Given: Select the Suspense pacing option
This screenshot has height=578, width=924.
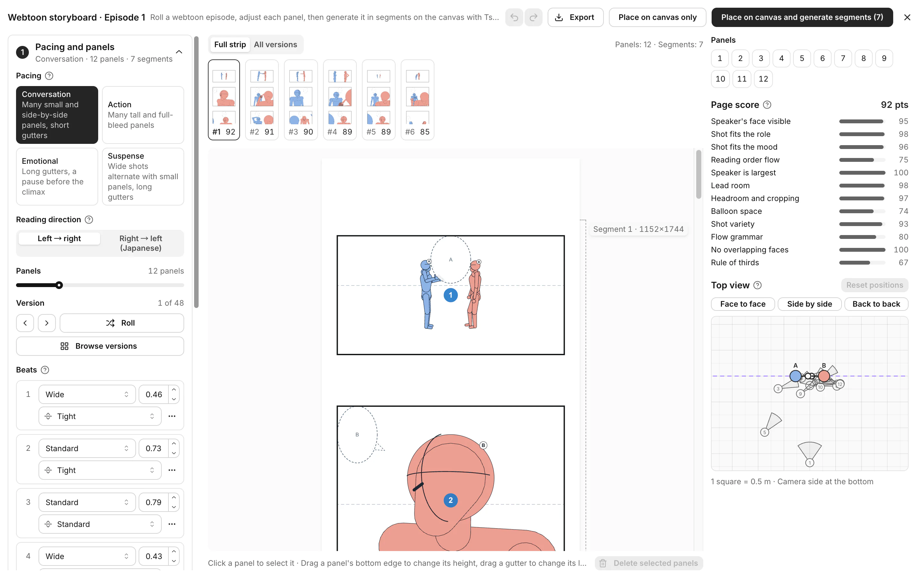Looking at the screenshot, I should coord(143,177).
